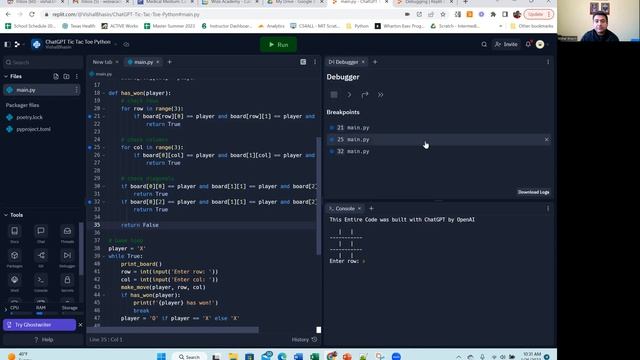Open the Threads tool
Screen dimensions: 640x360
tap(67, 234)
